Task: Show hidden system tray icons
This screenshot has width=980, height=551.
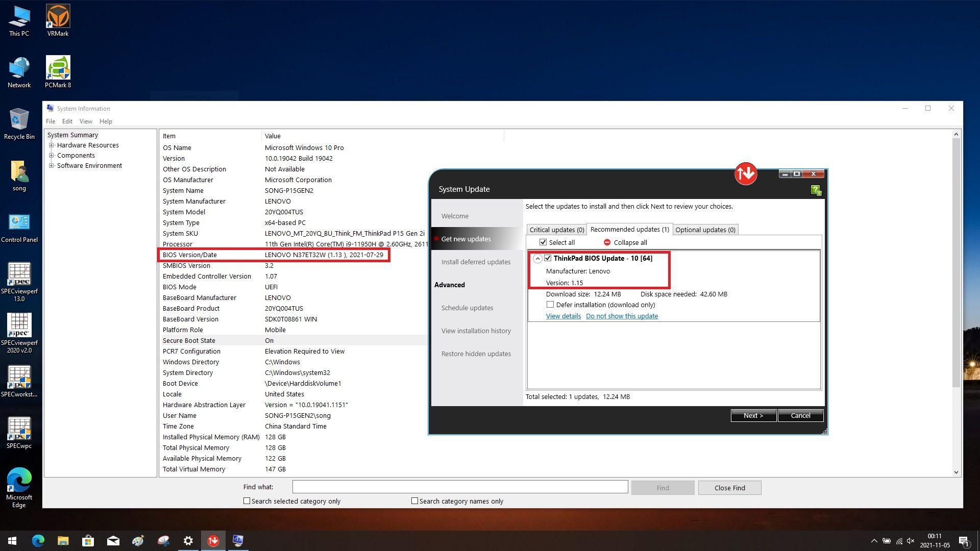Action: pyautogui.click(x=874, y=540)
